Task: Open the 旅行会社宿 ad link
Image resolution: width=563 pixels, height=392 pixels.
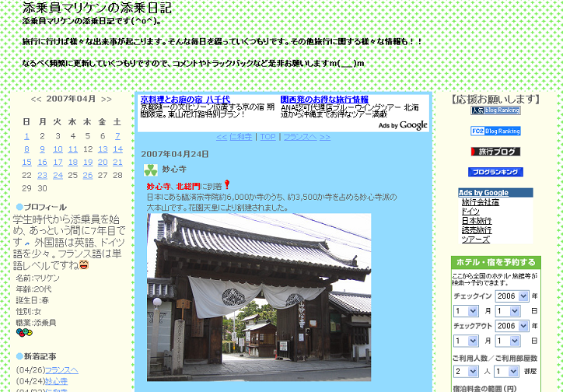Action: pyautogui.click(x=480, y=202)
